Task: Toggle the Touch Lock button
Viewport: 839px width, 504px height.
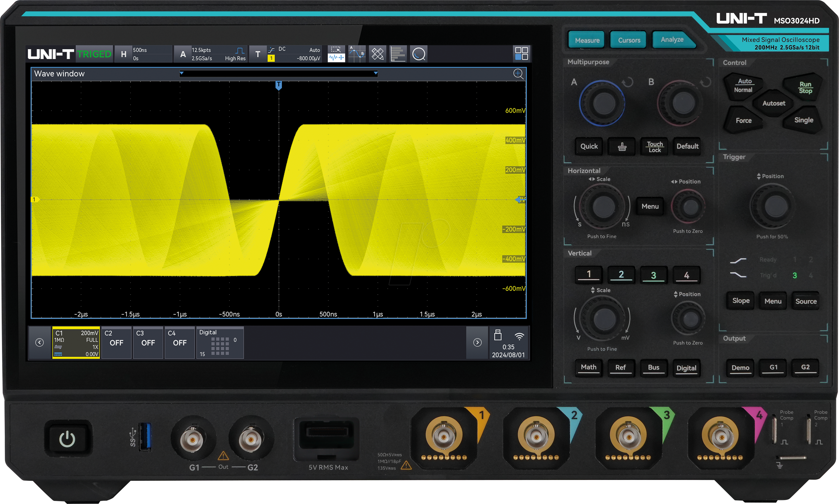Action: coord(655,147)
